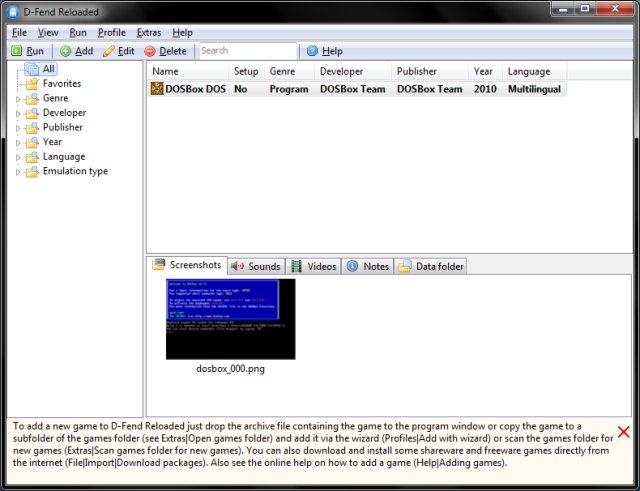This screenshot has height=491, width=640.
Task: Click the Run toolbar button
Action: pyautogui.click(x=28, y=51)
